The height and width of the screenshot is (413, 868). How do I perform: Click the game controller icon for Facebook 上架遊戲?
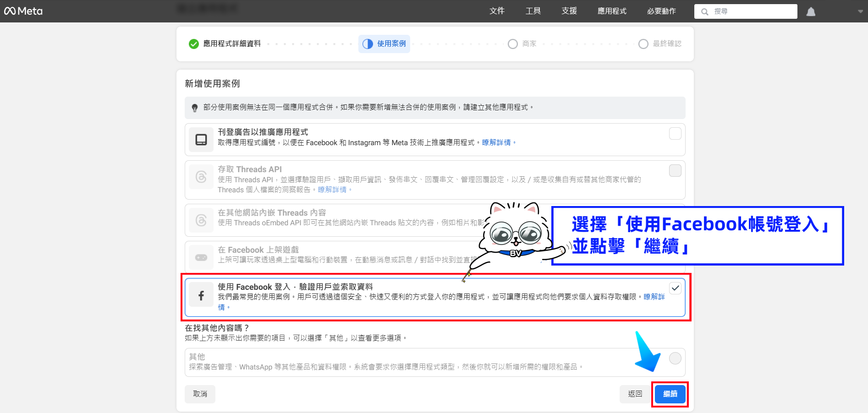coord(201,257)
